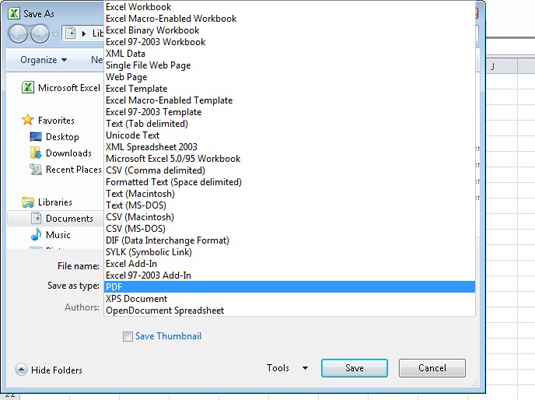The width and height of the screenshot is (535, 400).
Task: Choose SYLK (Symbolic Link) format
Action: tap(289, 252)
